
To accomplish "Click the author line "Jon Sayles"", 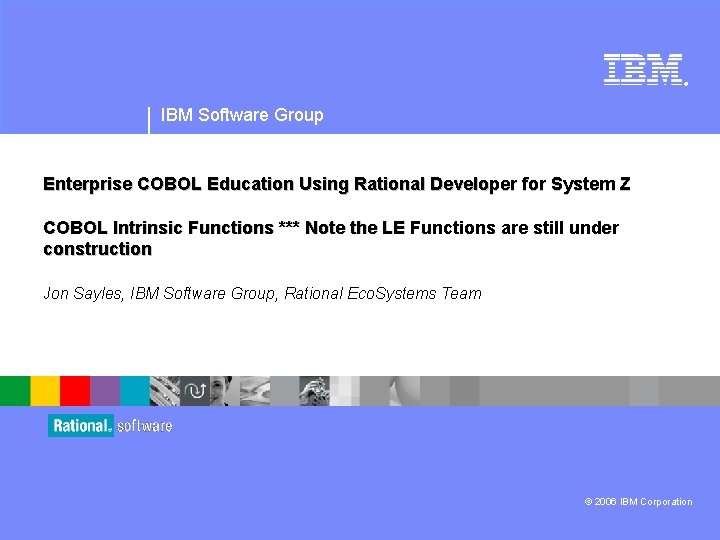I will [x=262, y=293].
